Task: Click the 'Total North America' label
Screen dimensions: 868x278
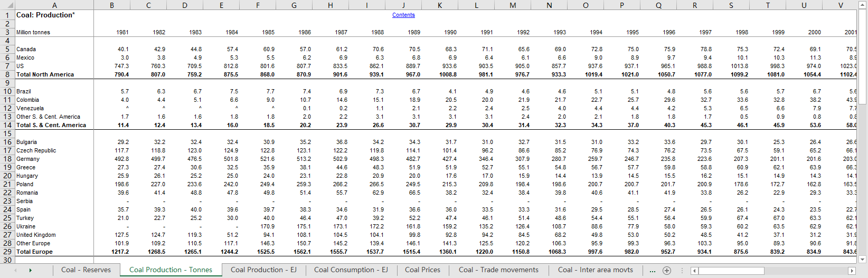Action: pos(45,74)
